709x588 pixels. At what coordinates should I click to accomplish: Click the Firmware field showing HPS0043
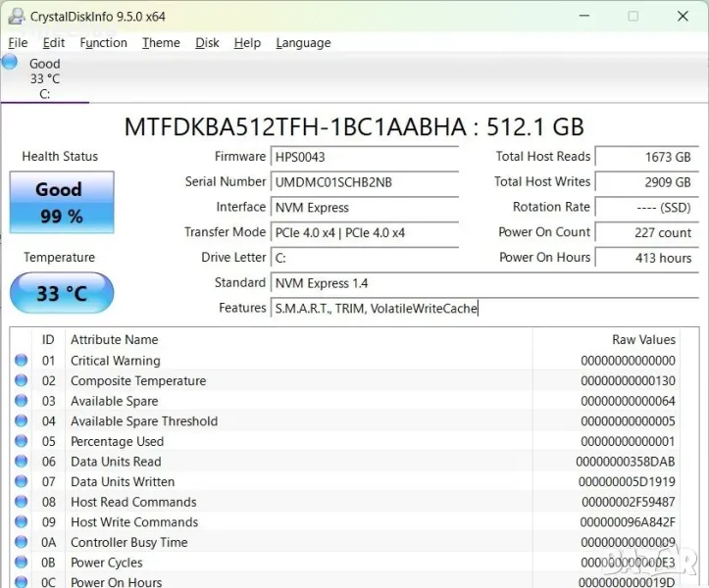click(x=365, y=157)
